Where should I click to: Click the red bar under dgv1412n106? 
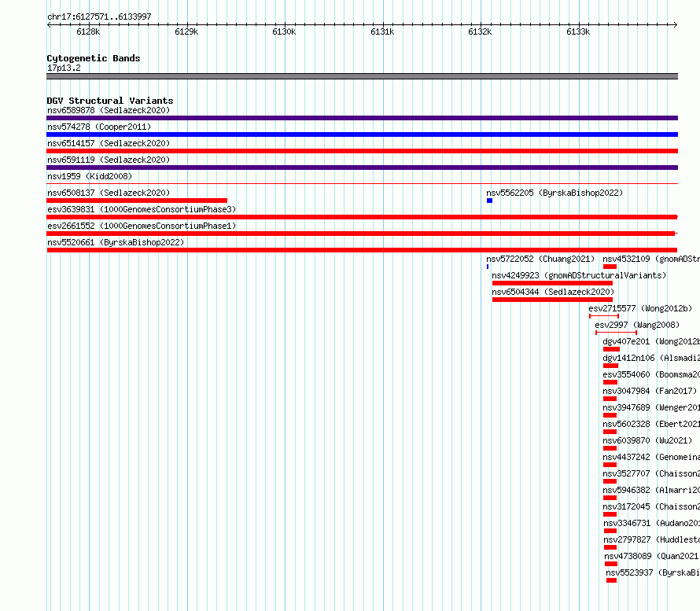(610, 366)
